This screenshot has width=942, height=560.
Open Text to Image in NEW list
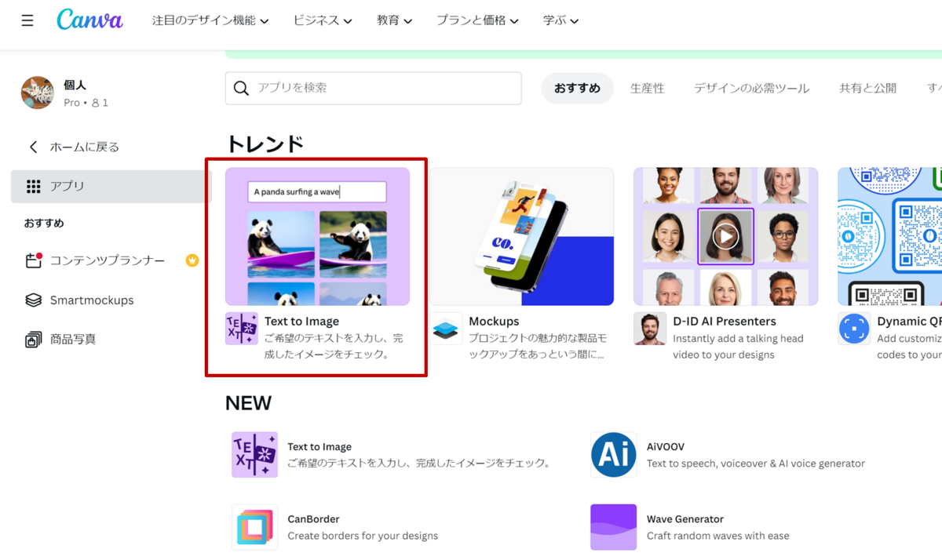coord(319,446)
